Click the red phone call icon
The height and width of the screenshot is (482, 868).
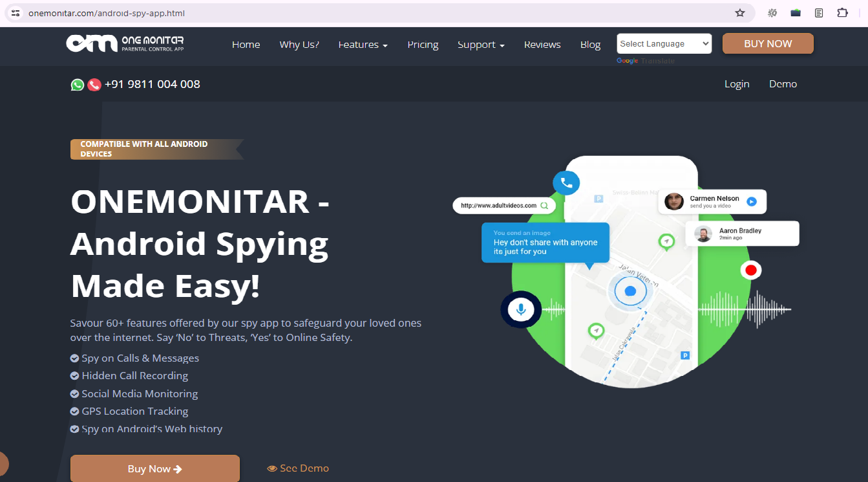point(94,85)
